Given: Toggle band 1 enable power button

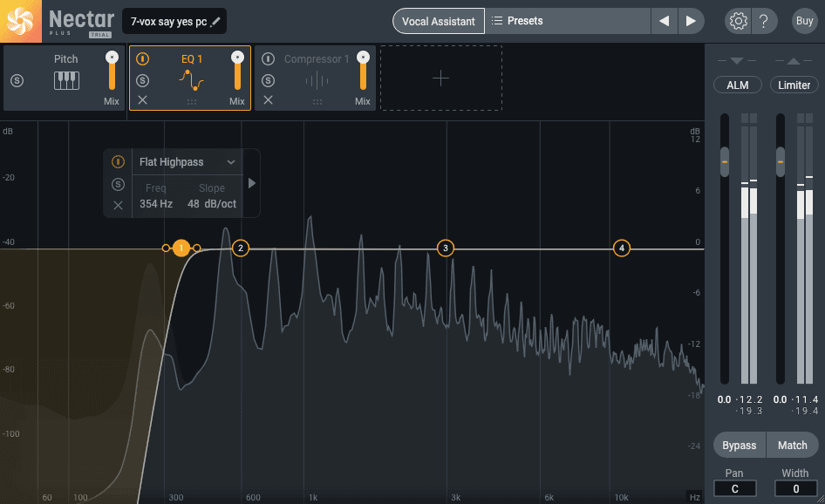Looking at the screenshot, I should [x=118, y=161].
